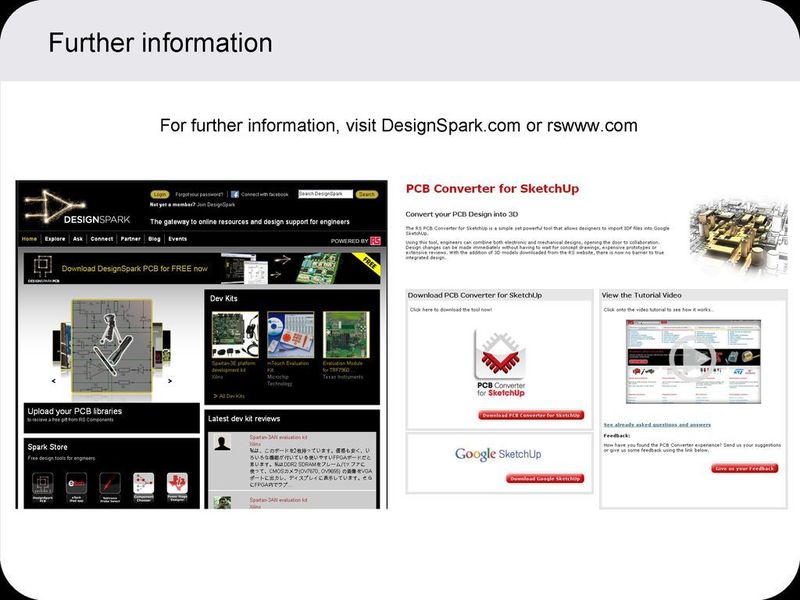Click the RS logo beside POWERED BY

(376, 241)
